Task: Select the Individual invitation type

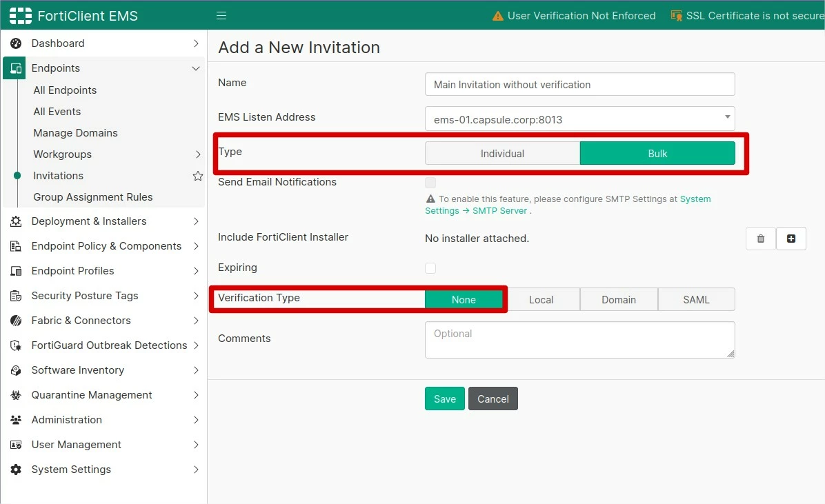Action: tap(502, 153)
